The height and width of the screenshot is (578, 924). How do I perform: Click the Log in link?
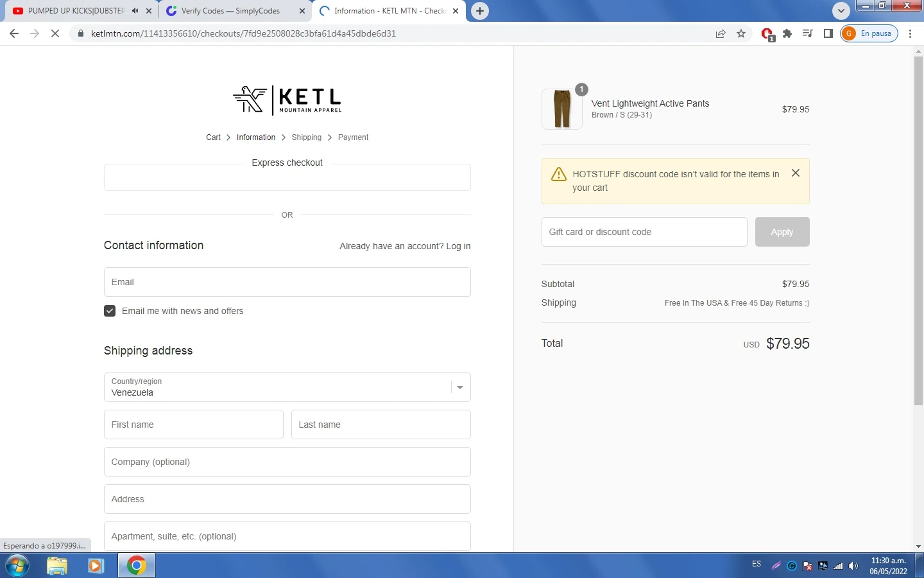pyautogui.click(x=458, y=246)
